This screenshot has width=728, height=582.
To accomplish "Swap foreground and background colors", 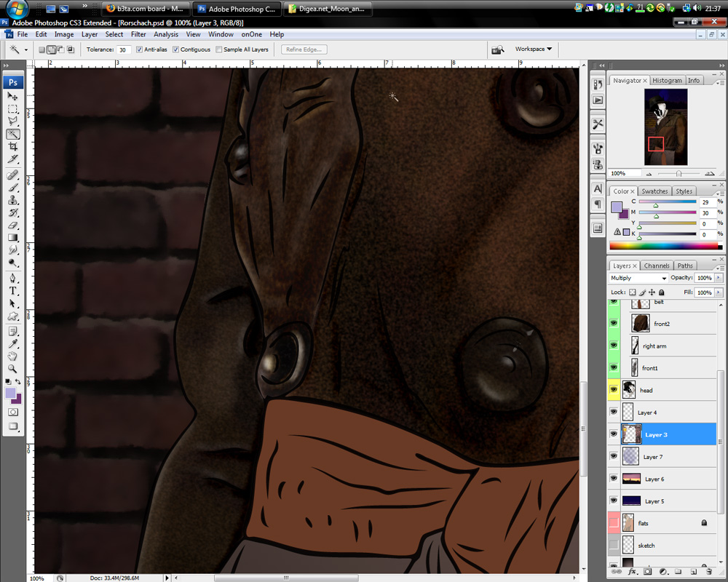I will [x=17, y=381].
